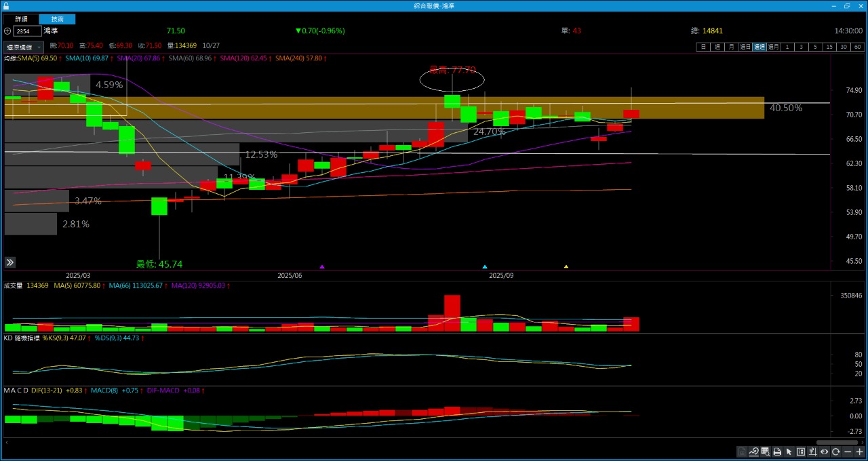Click the KD 隨機指標 indicator title

(22, 338)
